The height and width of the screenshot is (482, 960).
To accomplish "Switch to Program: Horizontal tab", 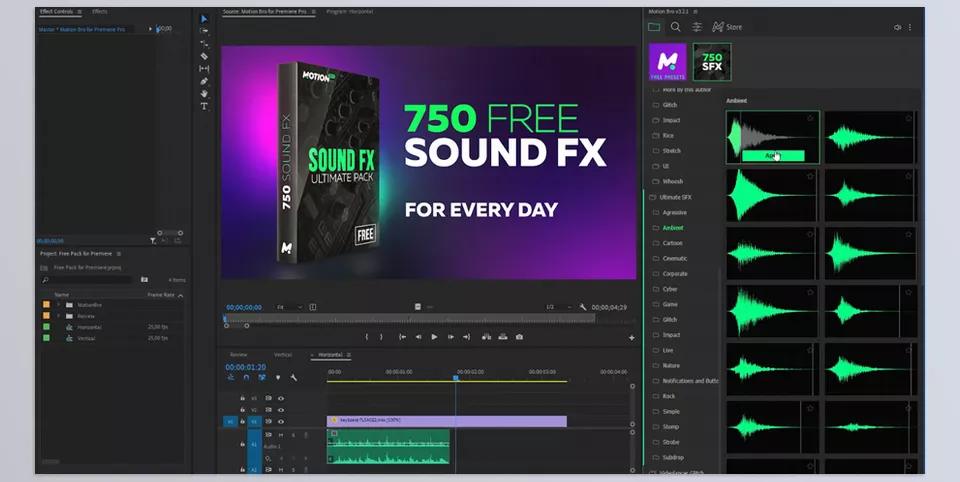I will tap(350, 12).
